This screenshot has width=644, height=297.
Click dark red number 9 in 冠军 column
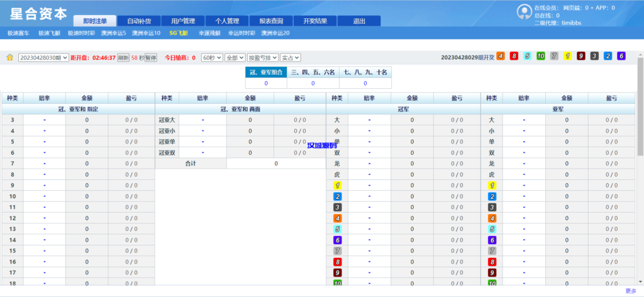337,272
